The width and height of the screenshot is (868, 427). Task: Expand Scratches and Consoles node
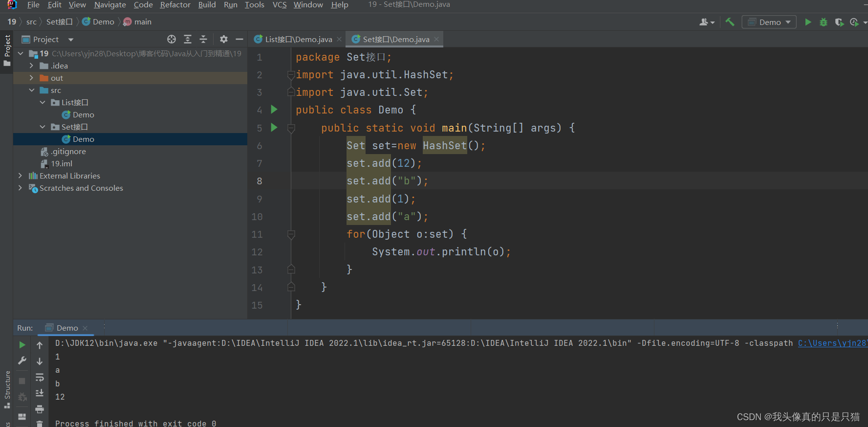pos(20,188)
